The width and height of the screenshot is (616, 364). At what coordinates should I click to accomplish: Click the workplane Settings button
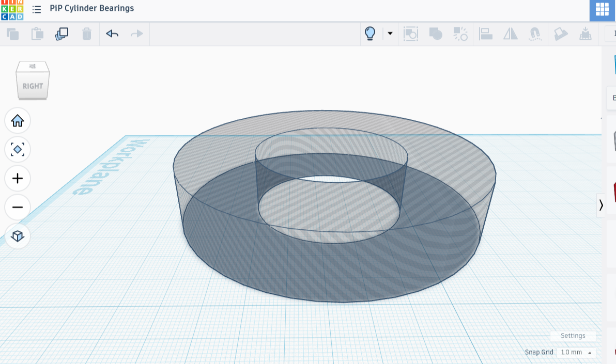point(573,336)
